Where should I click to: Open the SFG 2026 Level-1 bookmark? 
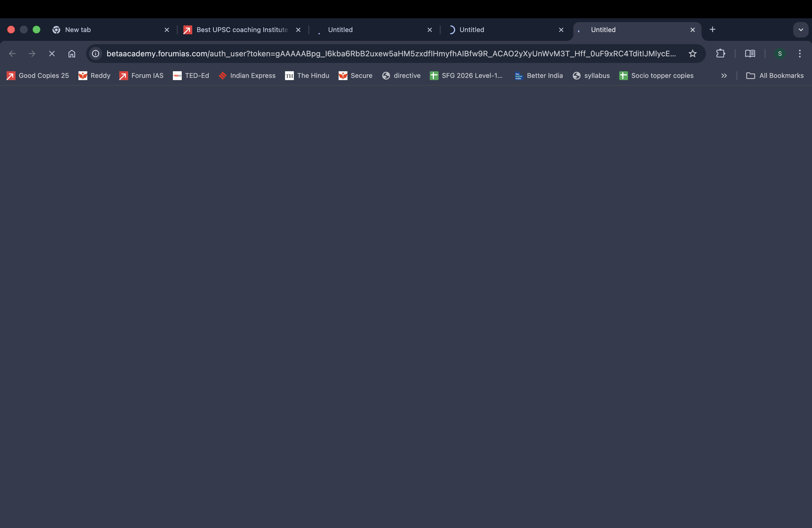pyautogui.click(x=466, y=76)
